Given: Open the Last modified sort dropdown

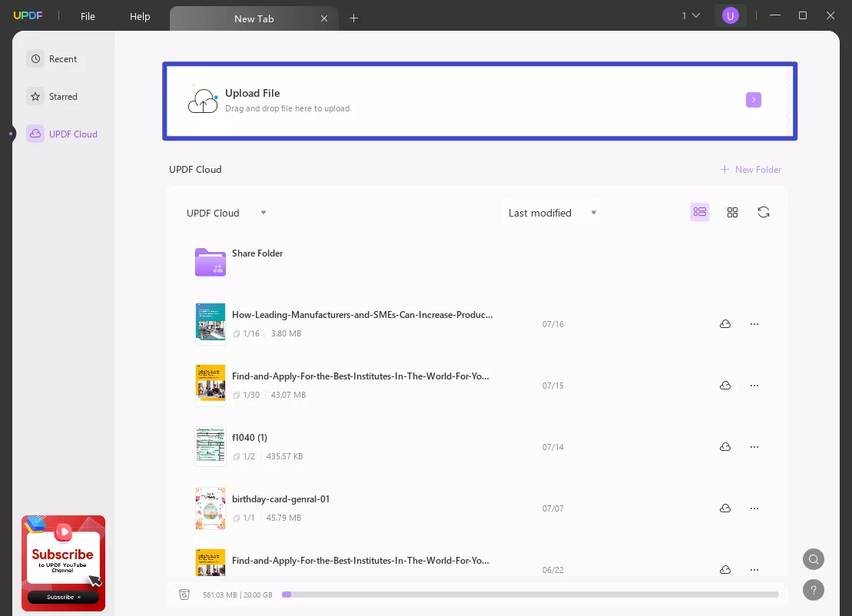Looking at the screenshot, I should tap(552, 213).
